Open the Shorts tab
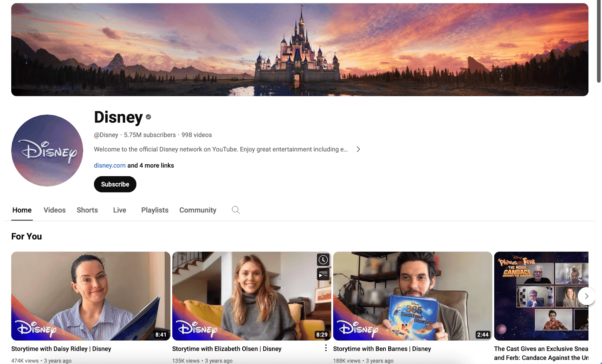Viewport: 602px width, 364px height. (x=87, y=210)
